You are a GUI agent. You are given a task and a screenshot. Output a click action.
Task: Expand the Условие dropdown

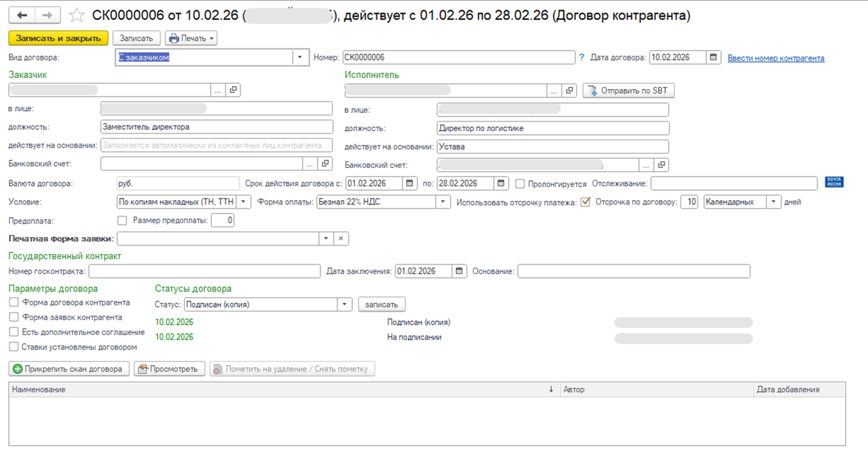click(x=243, y=202)
